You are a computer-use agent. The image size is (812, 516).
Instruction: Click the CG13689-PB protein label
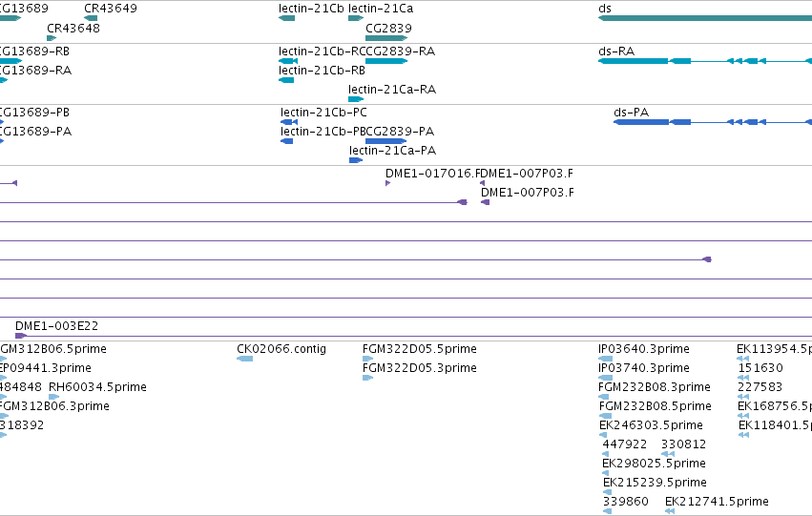coord(34,113)
